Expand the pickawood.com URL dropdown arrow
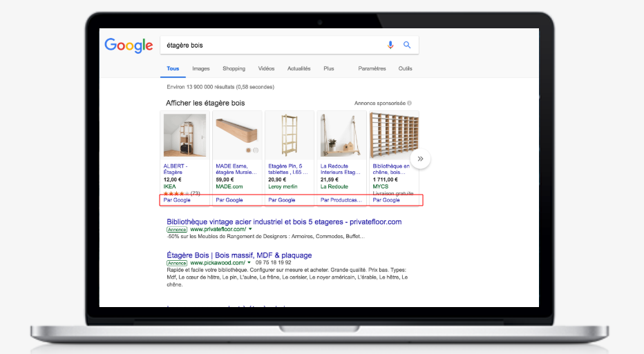The width and height of the screenshot is (644, 354). point(249,263)
